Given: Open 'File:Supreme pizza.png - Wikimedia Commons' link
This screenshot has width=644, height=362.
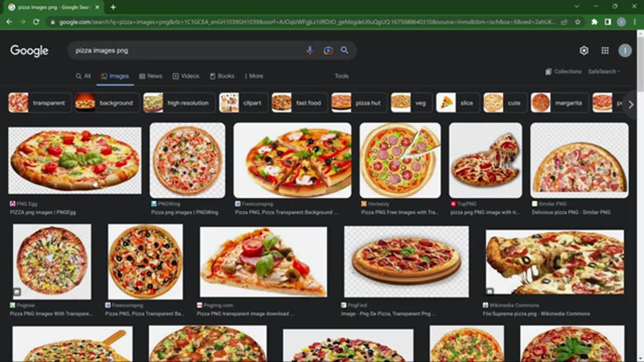Looking at the screenshot, I should [x=536, y=314].
